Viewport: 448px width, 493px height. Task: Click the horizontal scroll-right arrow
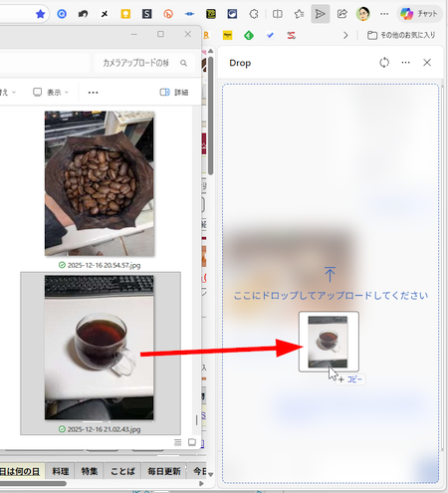coord(201,484)
